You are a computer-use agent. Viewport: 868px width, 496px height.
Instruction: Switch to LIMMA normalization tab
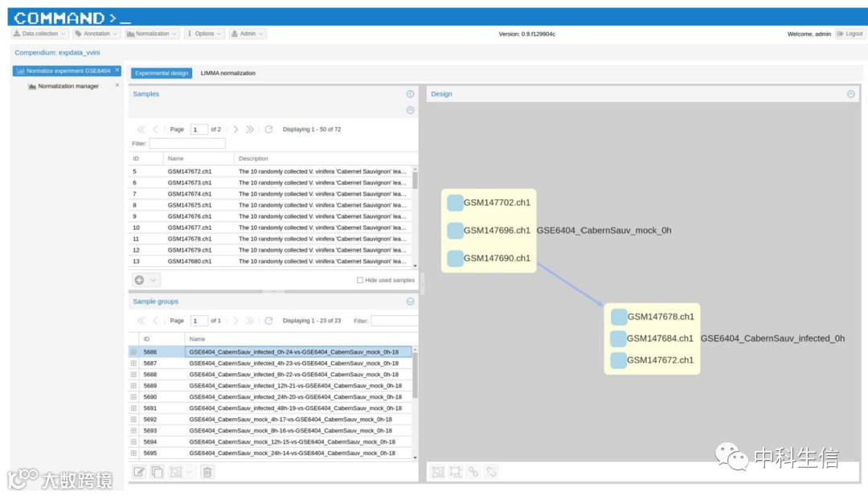[x=228, y=73]
